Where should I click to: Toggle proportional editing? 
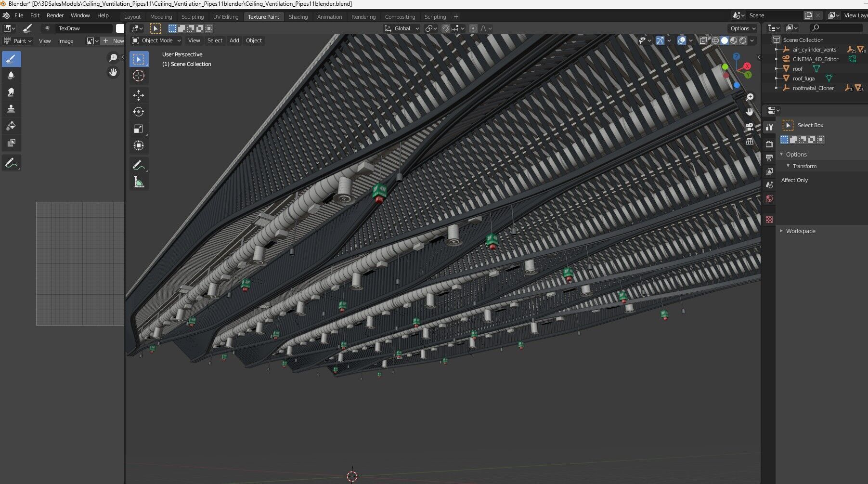coord(473,28)
